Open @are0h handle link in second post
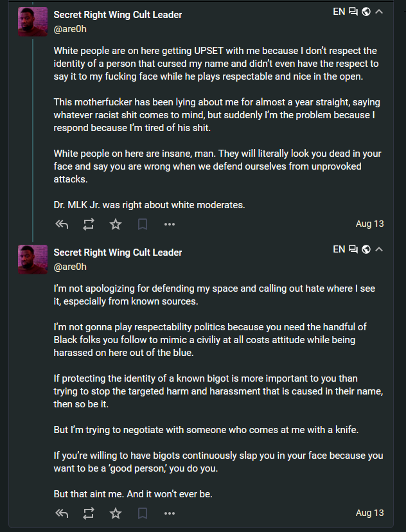The image size is (406, 532). click(70, 266)
